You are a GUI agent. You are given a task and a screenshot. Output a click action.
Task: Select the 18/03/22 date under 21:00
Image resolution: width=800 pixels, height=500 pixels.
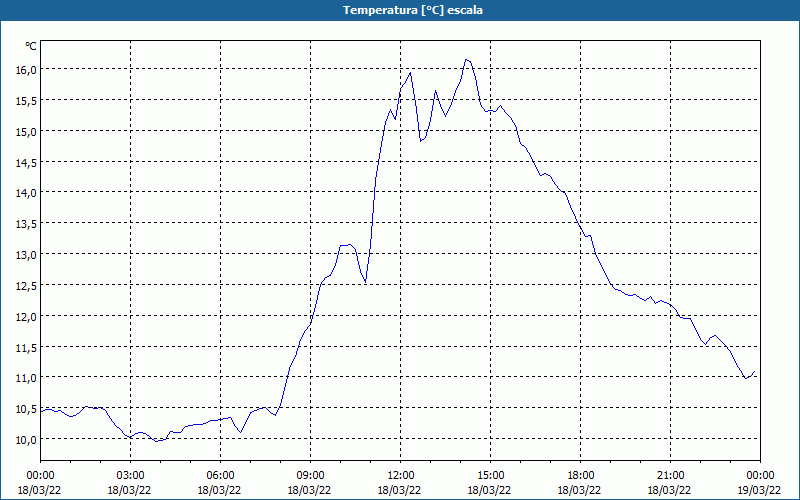(669, 490)
